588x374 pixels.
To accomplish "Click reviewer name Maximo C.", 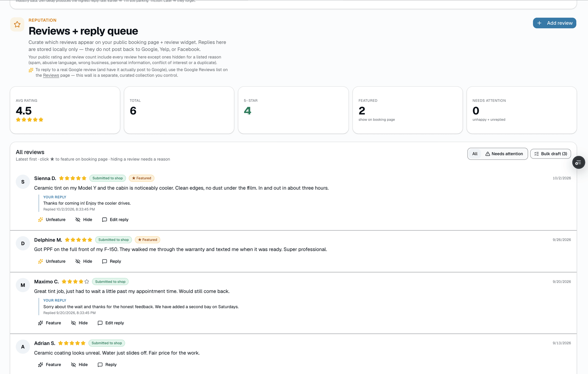I will 46,282.
